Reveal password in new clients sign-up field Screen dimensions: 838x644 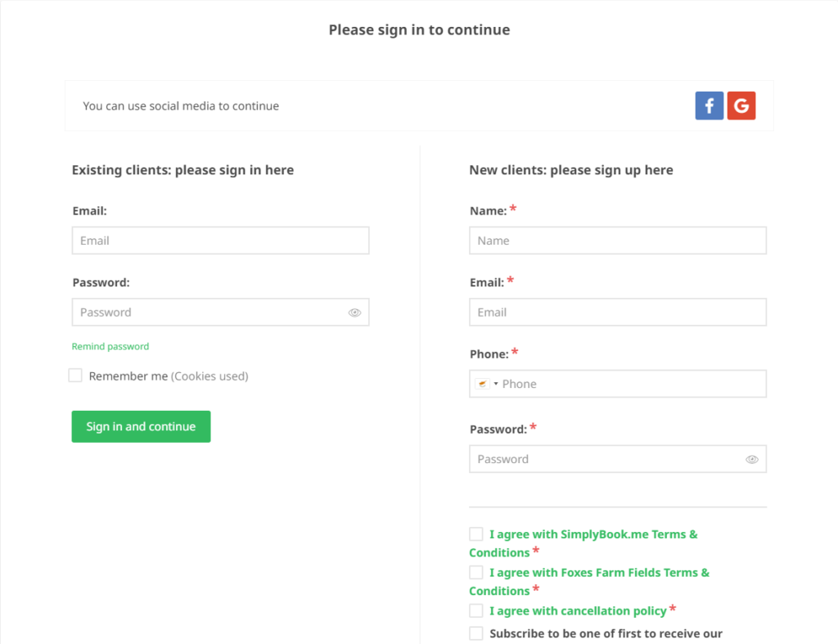[x=752, y=460]
